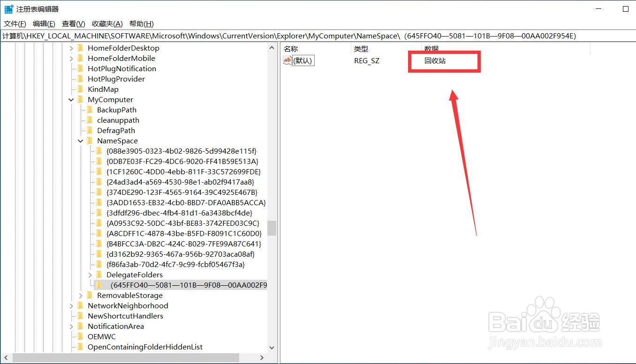
Task: Select the {A8CDFF1C-4878-43be-B5FD-F8091C1C60D0} key
Action: pyautogui.click(x=184, y=233)
